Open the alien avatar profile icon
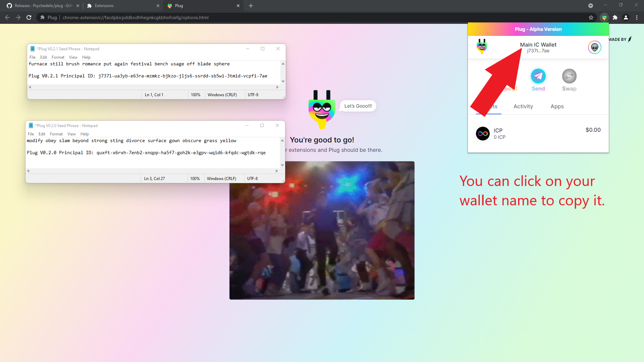 coord(594,47)
